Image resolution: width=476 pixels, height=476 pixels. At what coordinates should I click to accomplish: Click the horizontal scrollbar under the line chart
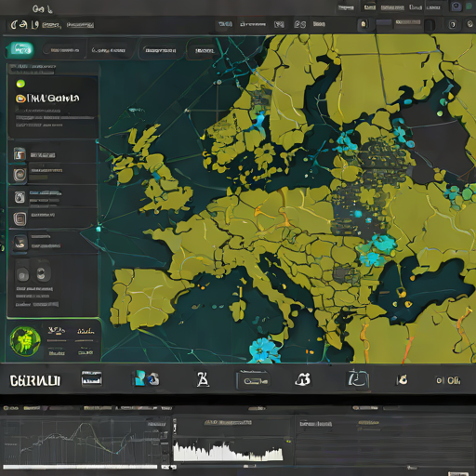(81, 467)
